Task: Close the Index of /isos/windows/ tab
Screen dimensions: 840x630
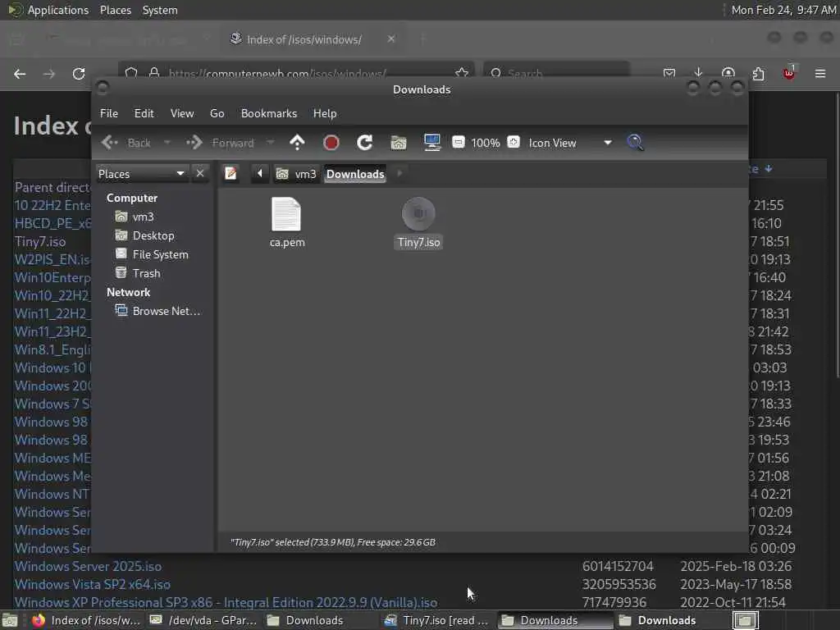Action: 391,39
